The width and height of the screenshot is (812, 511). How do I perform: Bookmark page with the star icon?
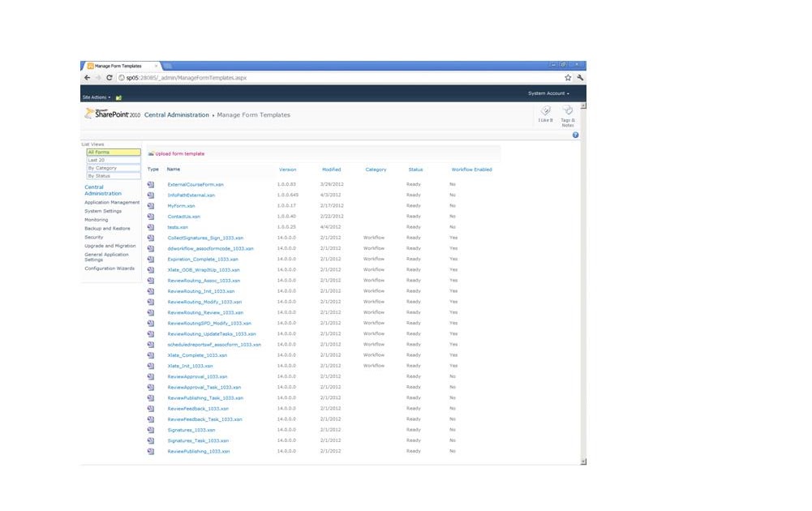pyautogui.click(x=568, y=78)
